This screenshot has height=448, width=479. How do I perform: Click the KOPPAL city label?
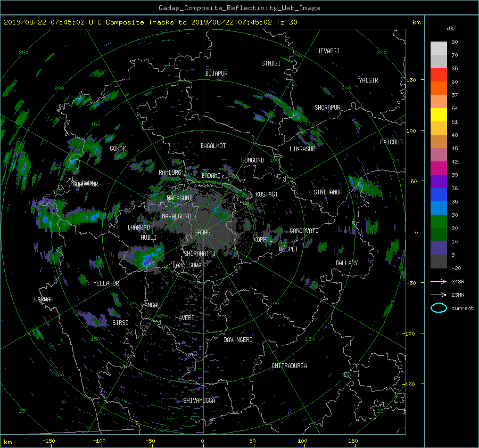(263, 240)
